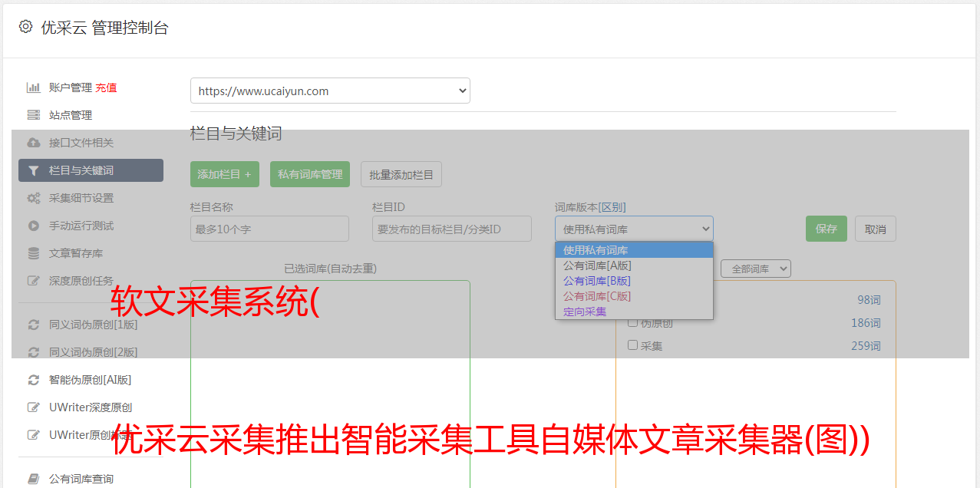Click the edit icon for 深度原创任务
Image resolution: width=980 pixels, height=488 pixels.
coord(34,281)
